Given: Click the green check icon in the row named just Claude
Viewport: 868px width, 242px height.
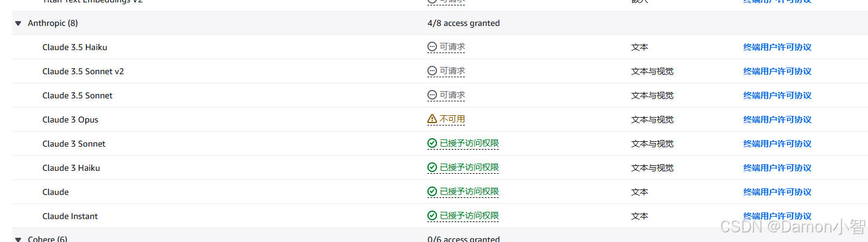Looking at the screenshot, I should click(x=432, y=191).
